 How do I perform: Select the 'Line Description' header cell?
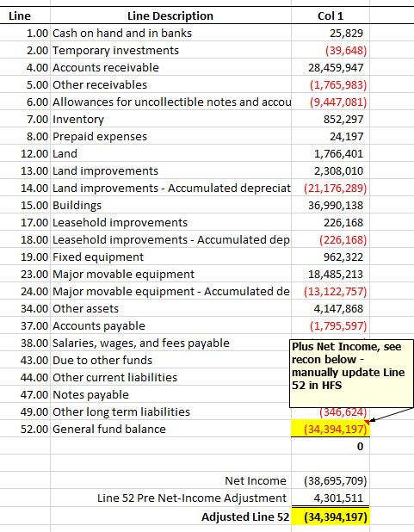tap(170, 15)
